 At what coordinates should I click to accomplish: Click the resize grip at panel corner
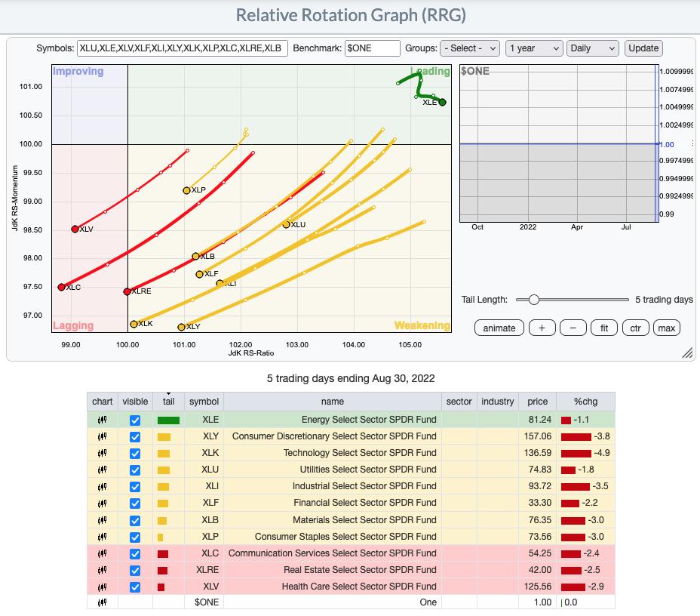(x=687, y=353)
